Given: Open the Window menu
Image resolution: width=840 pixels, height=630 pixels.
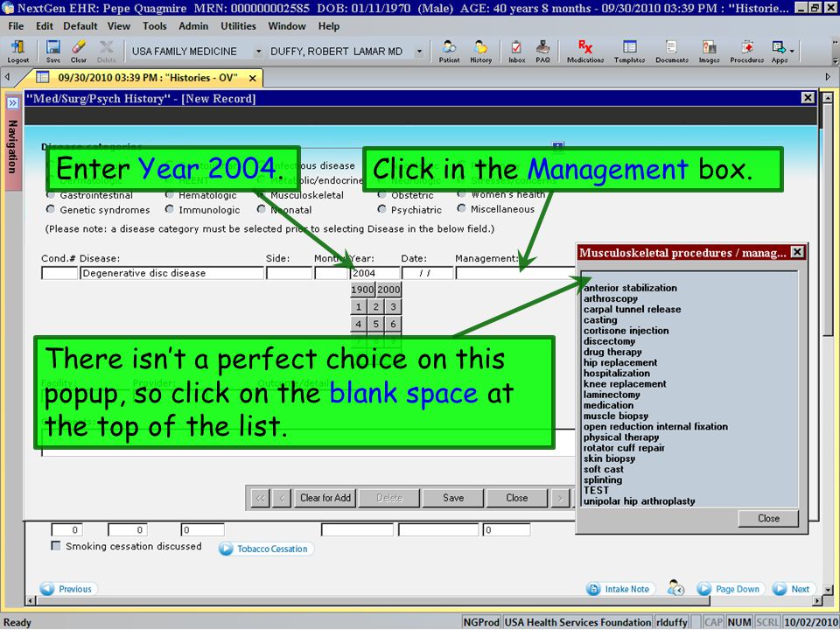Looking at the screenshot, I should pos(287,25).
